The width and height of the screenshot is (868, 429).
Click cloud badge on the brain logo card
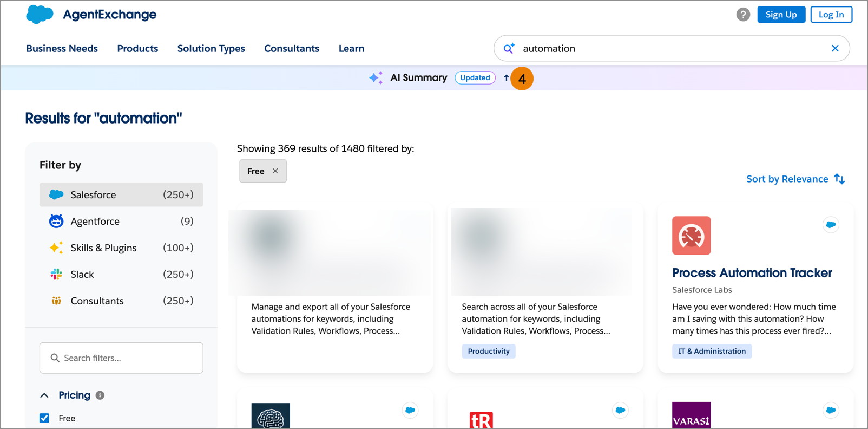(410, 410)
